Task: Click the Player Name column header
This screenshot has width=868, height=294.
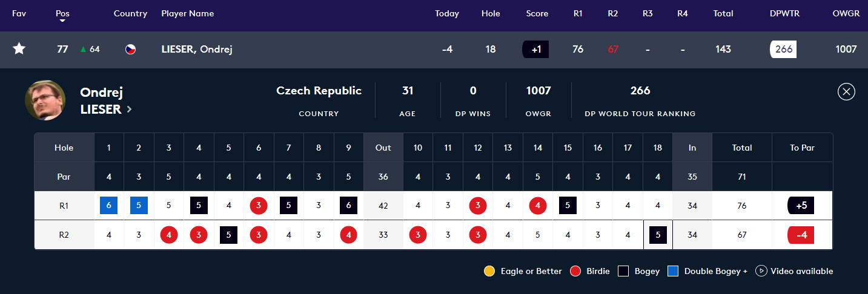Action: pyautogui.click(x=187, y=13)
